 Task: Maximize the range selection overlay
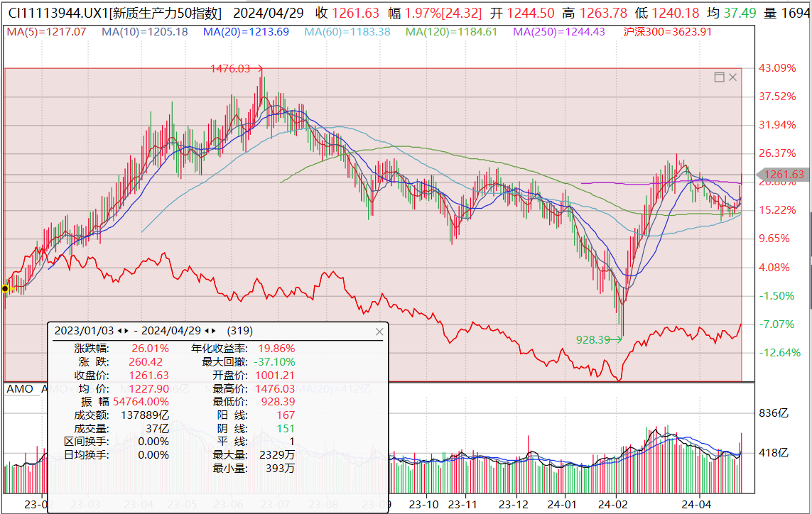click(719, 77)
